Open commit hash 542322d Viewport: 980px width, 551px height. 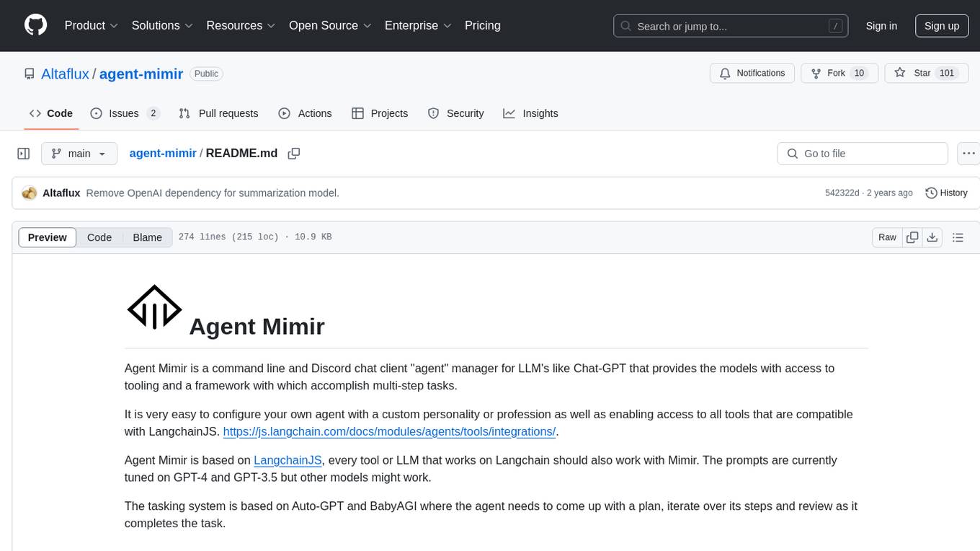pos(842,193)
